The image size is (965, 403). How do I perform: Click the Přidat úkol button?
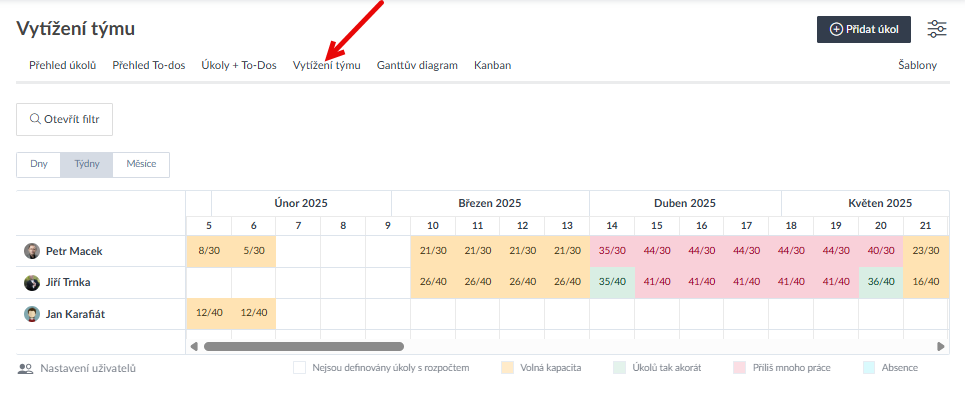(x=863, y=30)
